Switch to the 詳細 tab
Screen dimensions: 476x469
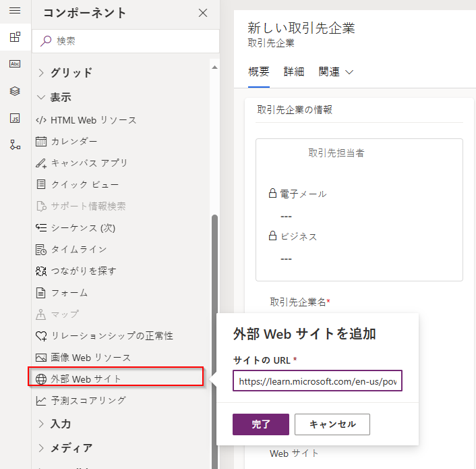[x=293, y=72]
